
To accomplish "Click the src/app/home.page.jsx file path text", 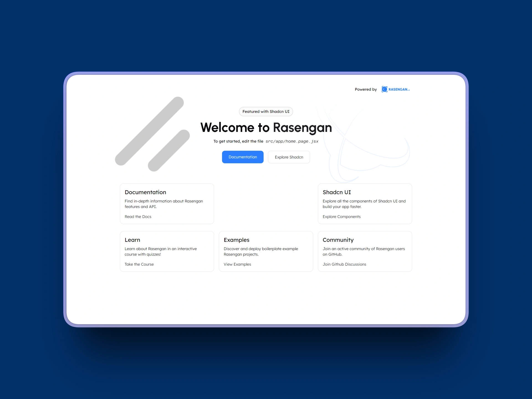I will pos(291,141).
